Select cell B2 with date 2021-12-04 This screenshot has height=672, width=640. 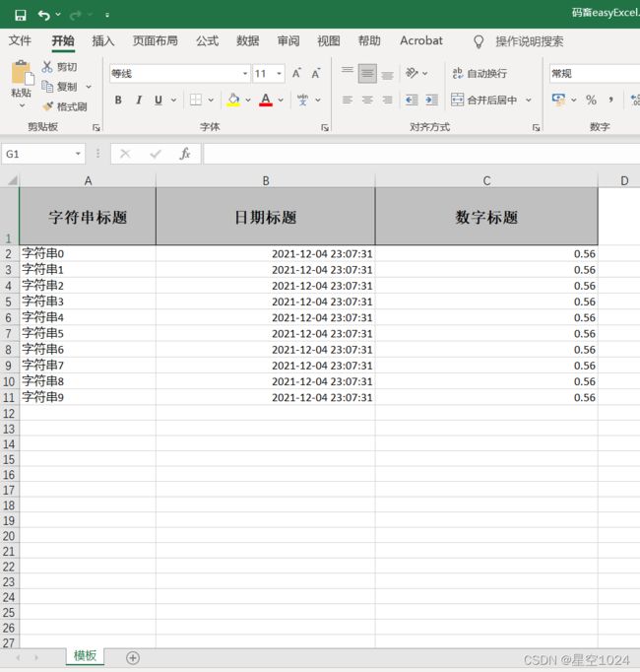coord(265,254)
